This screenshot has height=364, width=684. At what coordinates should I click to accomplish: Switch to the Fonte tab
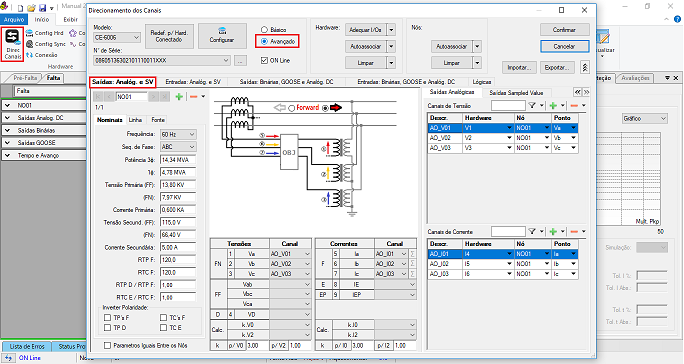click(158, 120)
